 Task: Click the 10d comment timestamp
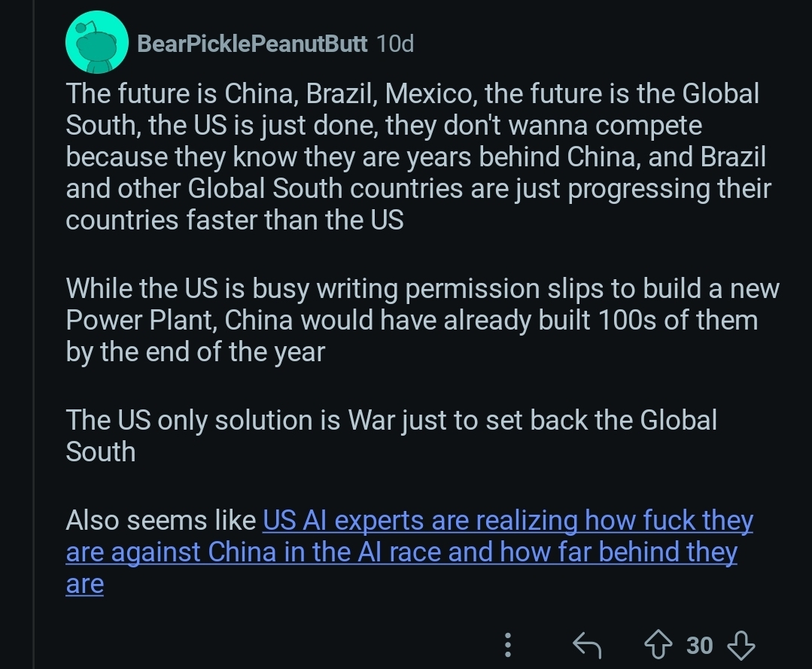click(394, 44)
